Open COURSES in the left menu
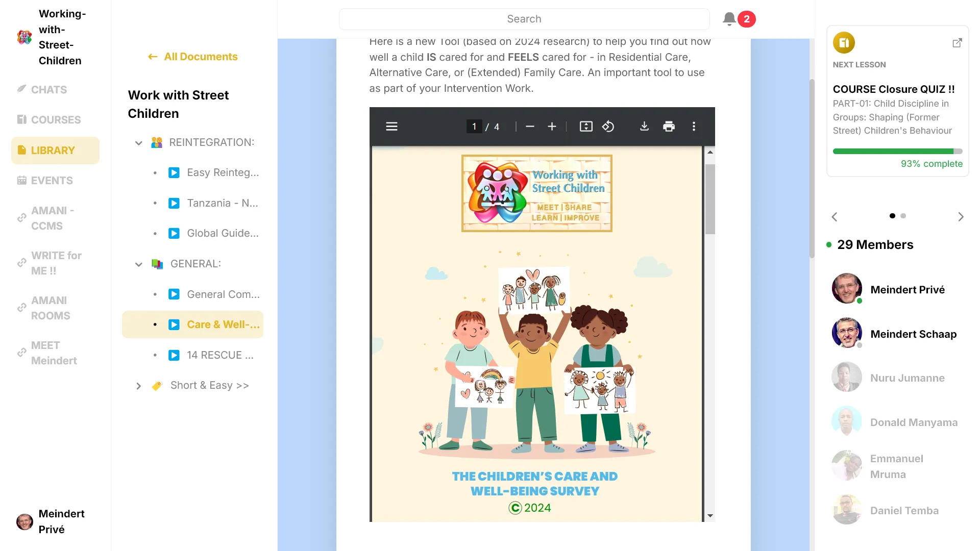Image resolution: width=980 pixels, height=551 pixels. click(x=56, y=120)
